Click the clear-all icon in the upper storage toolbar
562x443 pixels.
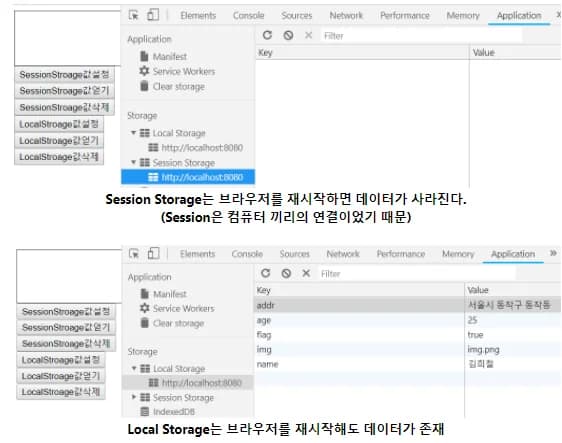pyautogui.click(x=288, y=35)
